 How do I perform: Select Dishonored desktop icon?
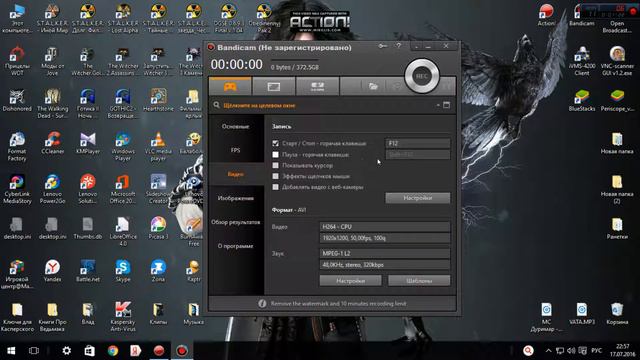[x=17, y=100]
